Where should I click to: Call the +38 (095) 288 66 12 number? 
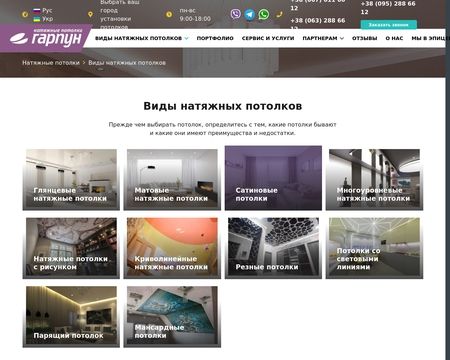tap(388, 8)
